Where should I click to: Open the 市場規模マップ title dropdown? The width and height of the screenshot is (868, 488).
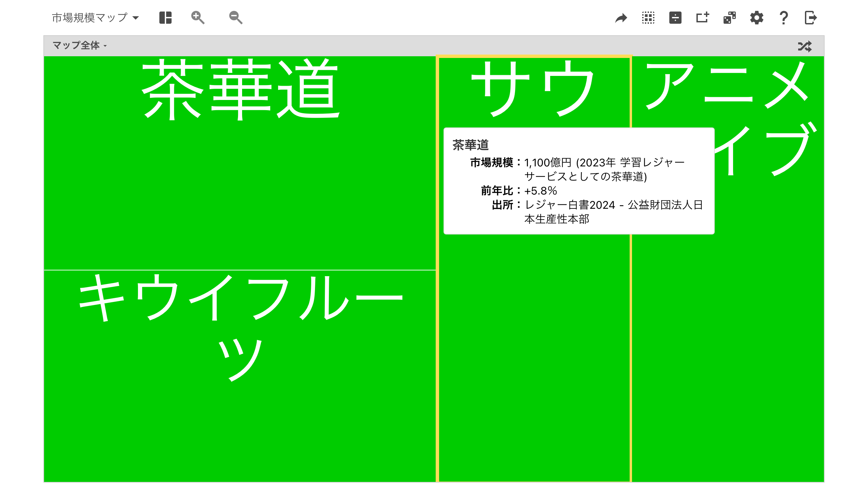95,18
